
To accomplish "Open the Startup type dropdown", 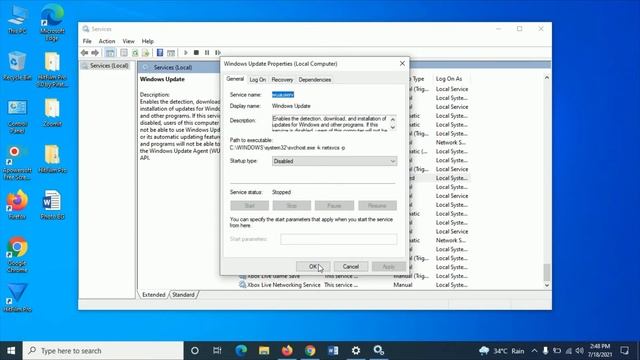I will (334, 161).
